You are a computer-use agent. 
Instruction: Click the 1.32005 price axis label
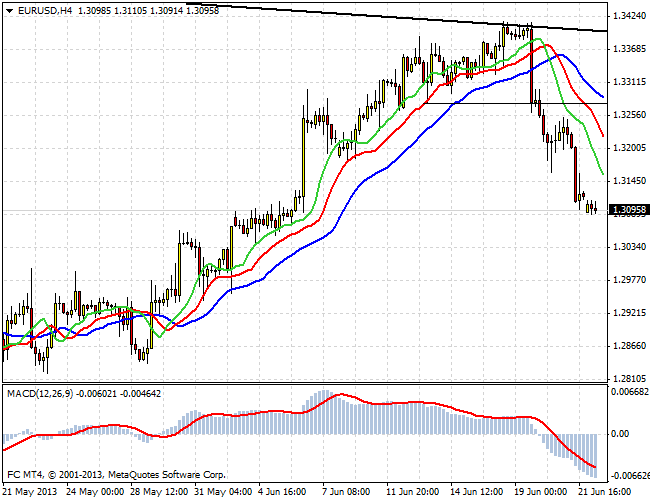(629, 148)
